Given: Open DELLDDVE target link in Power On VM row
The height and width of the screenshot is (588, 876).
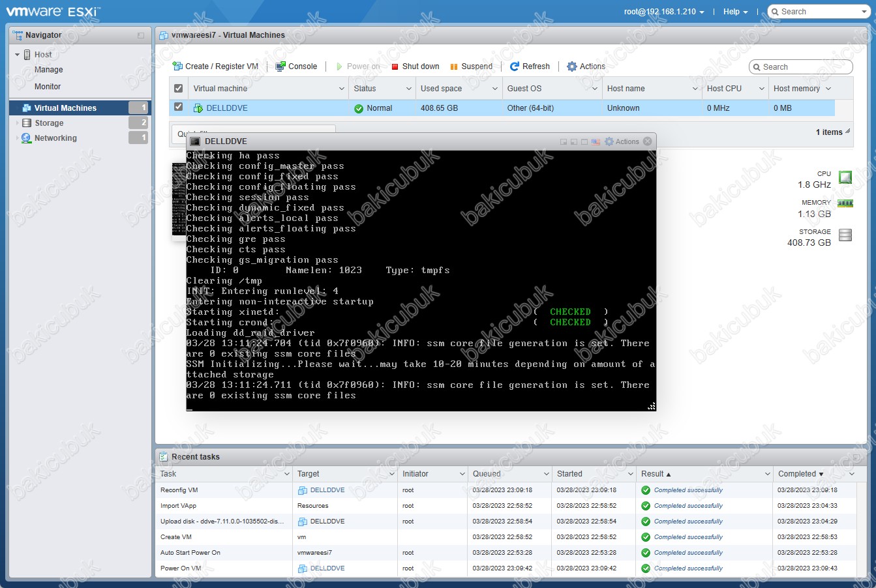Looking at the screenshot, I should [327, 568].
